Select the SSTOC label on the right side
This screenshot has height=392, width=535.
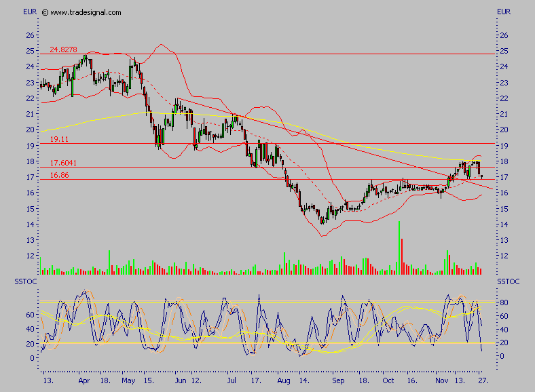pos(509,281)
